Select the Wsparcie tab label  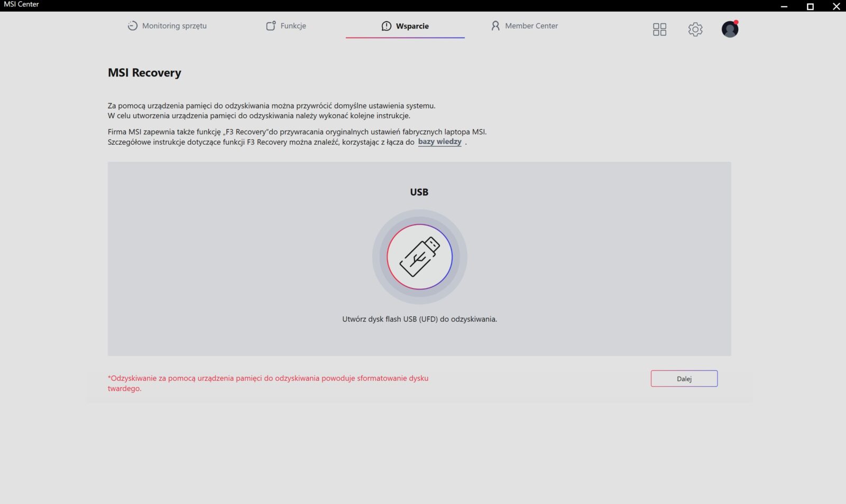[412, 26]
